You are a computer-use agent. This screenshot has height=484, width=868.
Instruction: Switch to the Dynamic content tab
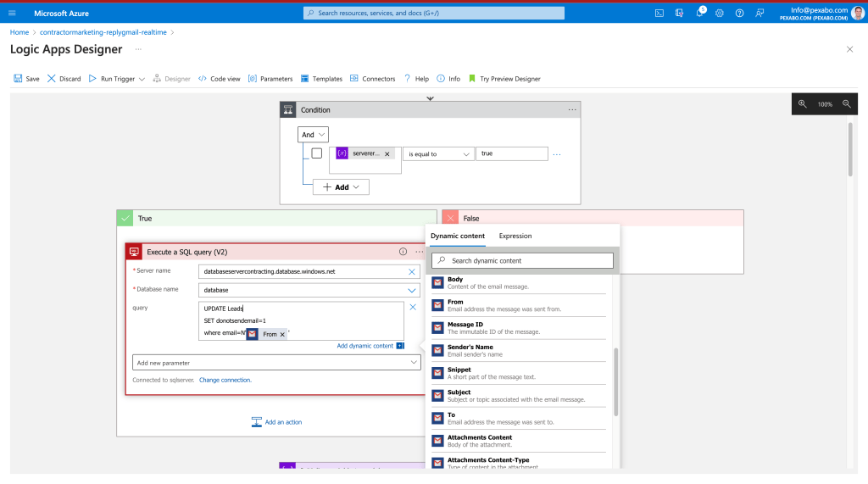coord(458,236)
